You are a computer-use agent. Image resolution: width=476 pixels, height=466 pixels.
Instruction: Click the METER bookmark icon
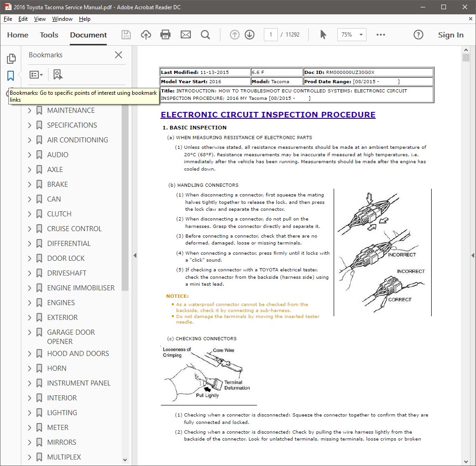click(x=39, y=428)
